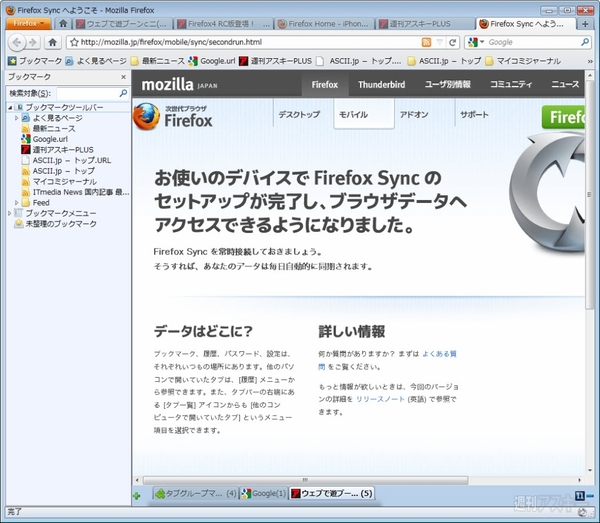Switch to the Firefox4 RC版登場 tab
Screen dimensions: 600x523
(224, 24)
